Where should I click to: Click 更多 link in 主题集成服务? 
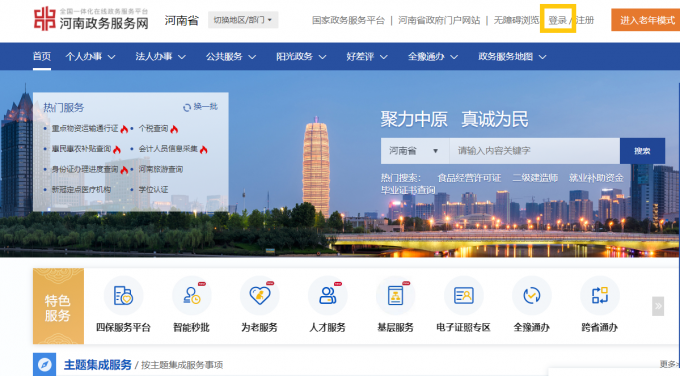coord(669,364)
